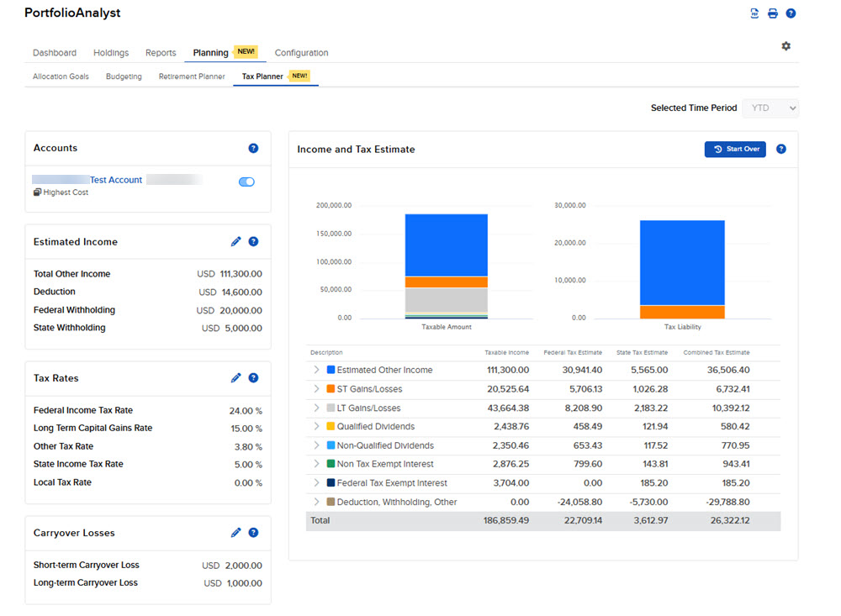Expand the Deduction, Withholding, Other row
The width and height of the screenshot is (841, 616).
tap(316, 502)
